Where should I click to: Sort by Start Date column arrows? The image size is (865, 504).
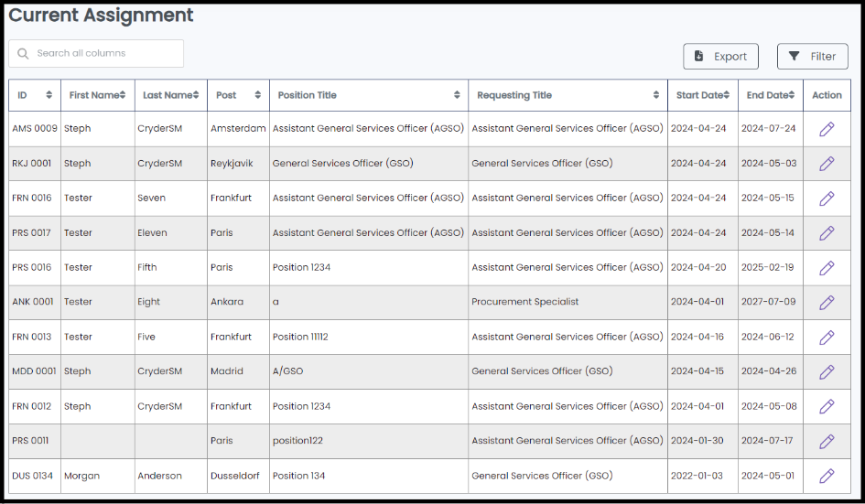coord(726,95)
